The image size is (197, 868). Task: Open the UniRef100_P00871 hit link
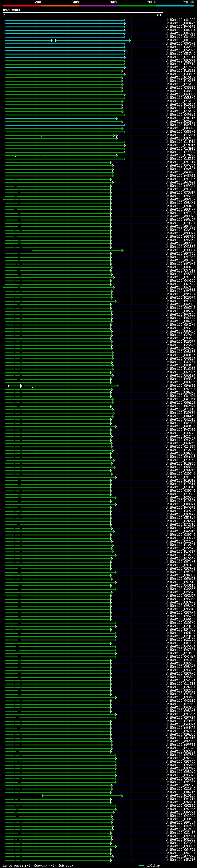click(x=180, y=504)
